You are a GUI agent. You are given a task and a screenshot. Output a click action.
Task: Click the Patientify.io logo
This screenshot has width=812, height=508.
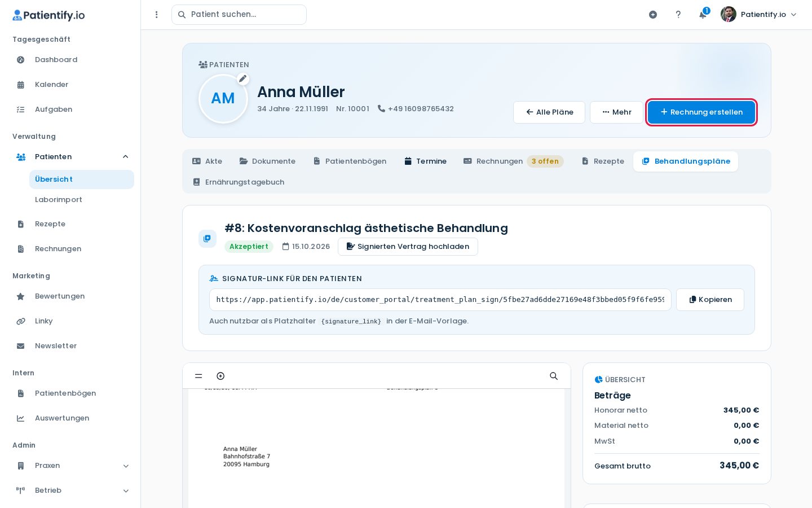tap(48, 15)
